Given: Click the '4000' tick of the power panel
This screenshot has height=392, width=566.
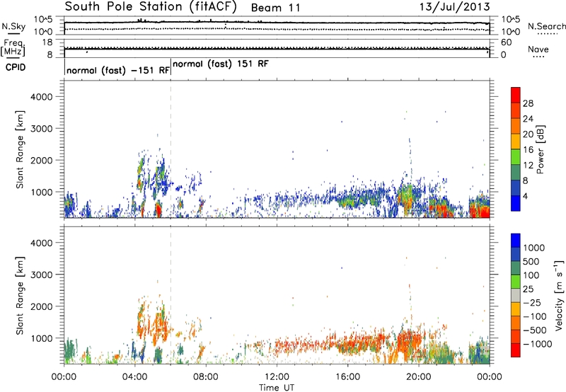Looking at the screenshot, I should pyautogui.click(x=41, y=97).
